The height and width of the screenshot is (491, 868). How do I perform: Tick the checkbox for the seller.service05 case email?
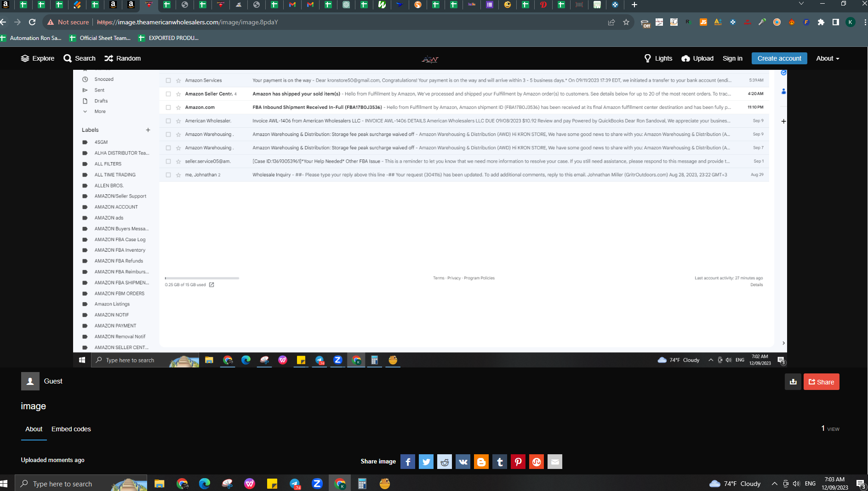coord(168,162)
